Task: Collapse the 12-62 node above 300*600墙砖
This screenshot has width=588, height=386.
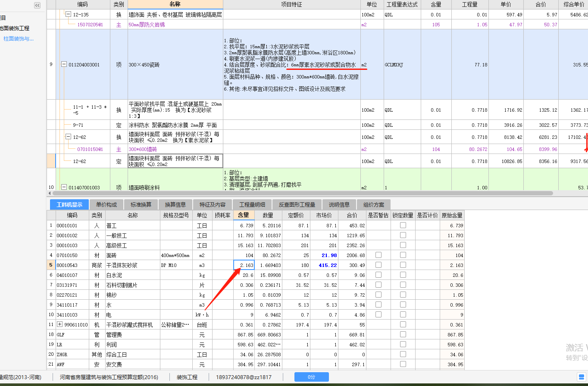Action: [x=68, y=137]
